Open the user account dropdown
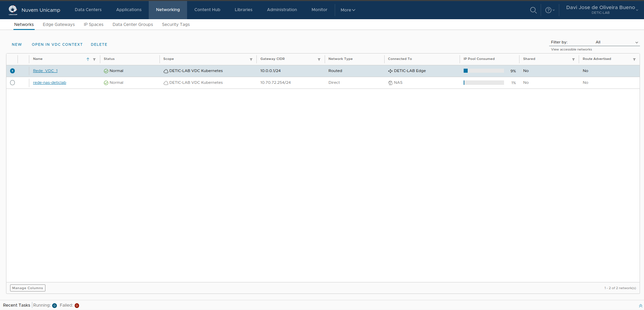The width and height of the screenshot is (644, 310). (602, 10)
